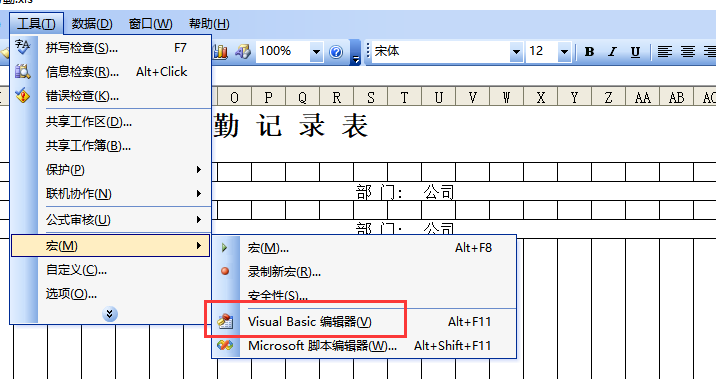The height and width of the screenshot is (379, 716).
Task: Select column W header
Action: coord(506,97)
